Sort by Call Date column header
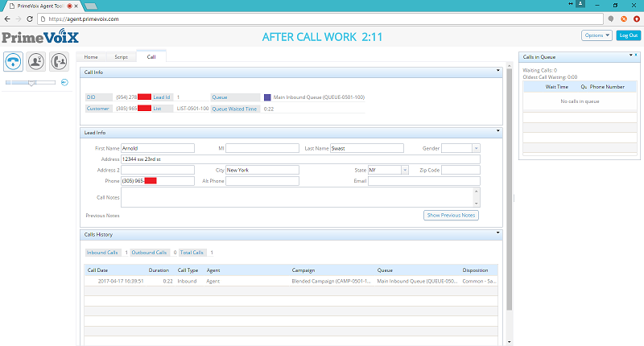This screenshot has height=346, width=644. 97,270
